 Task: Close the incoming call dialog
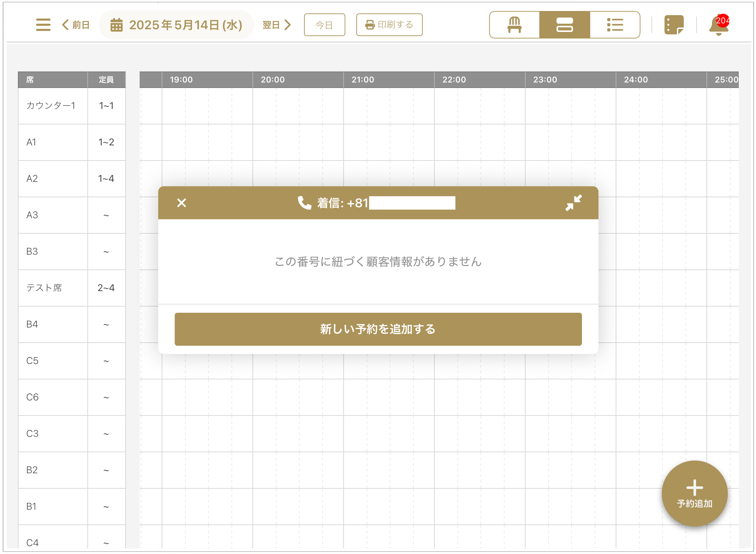coord(182,203)
